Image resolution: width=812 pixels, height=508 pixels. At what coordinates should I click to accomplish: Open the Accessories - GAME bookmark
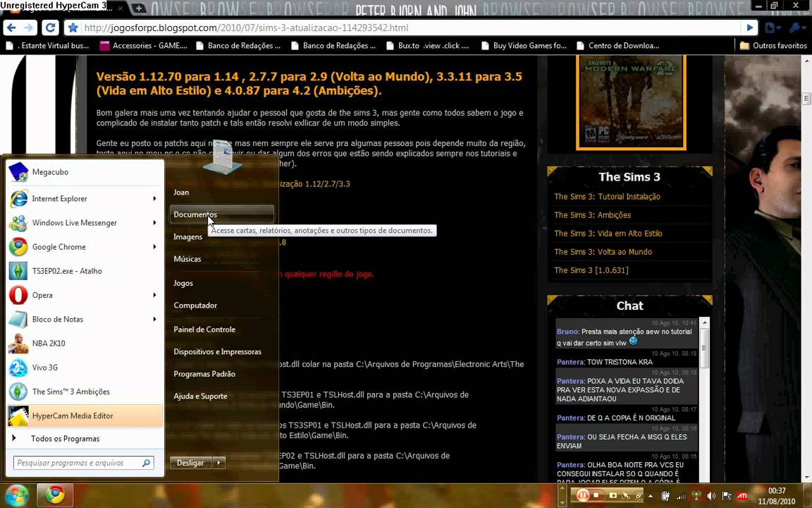click(x=144, y=46)
